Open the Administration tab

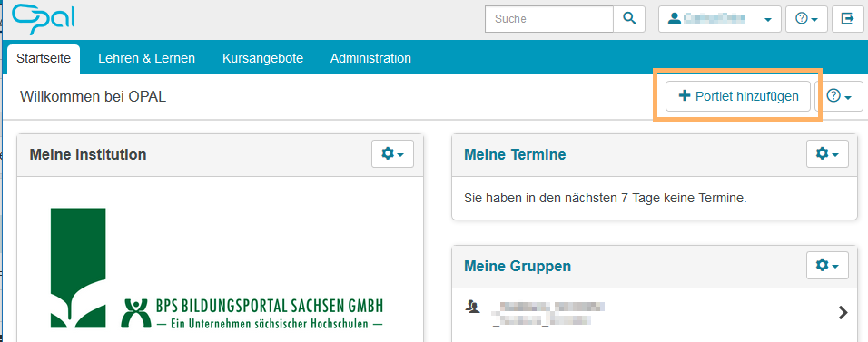[370, 58]
